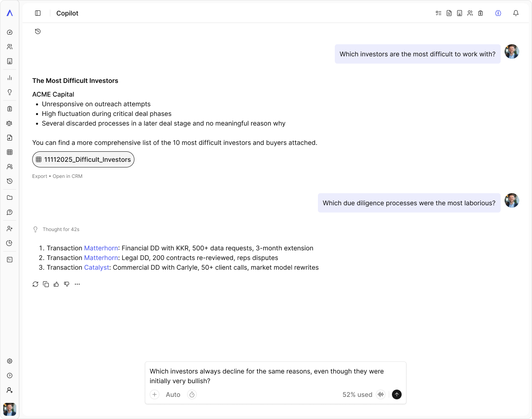Start voice input with the waveform icon

381,394
